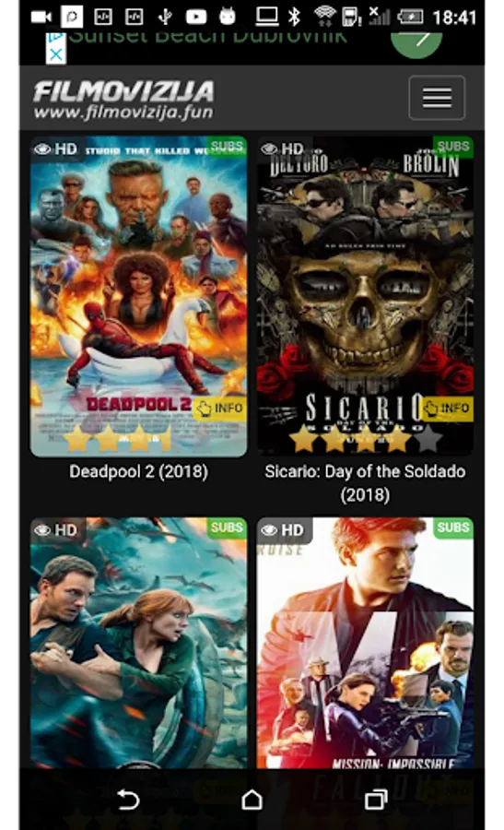The image size is (504, 830).
Task: Tap eye HD badge on Mission Impossible poster
Action: click(284, 530)
